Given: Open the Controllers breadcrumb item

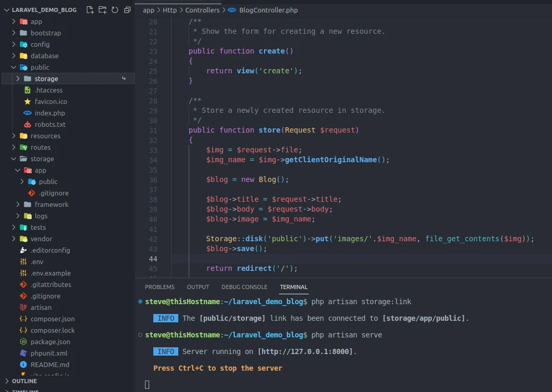Looking at the screenshot, I should pos(202,9).
